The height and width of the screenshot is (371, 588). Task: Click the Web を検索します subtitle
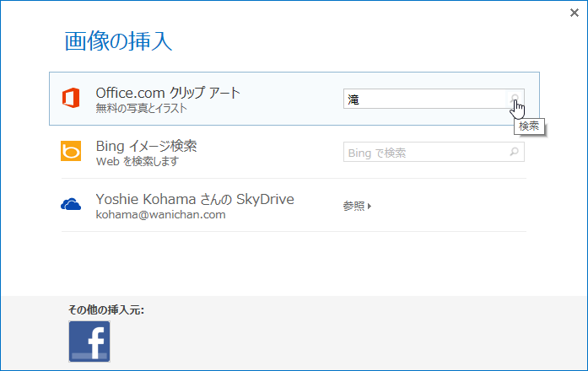[x=138, y=162]
